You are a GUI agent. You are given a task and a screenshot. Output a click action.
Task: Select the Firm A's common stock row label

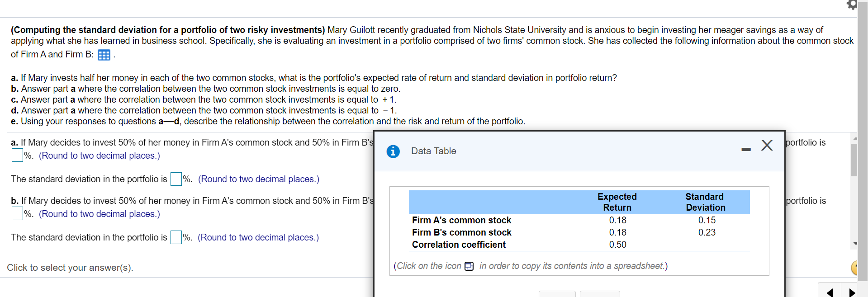coord(461,220)
